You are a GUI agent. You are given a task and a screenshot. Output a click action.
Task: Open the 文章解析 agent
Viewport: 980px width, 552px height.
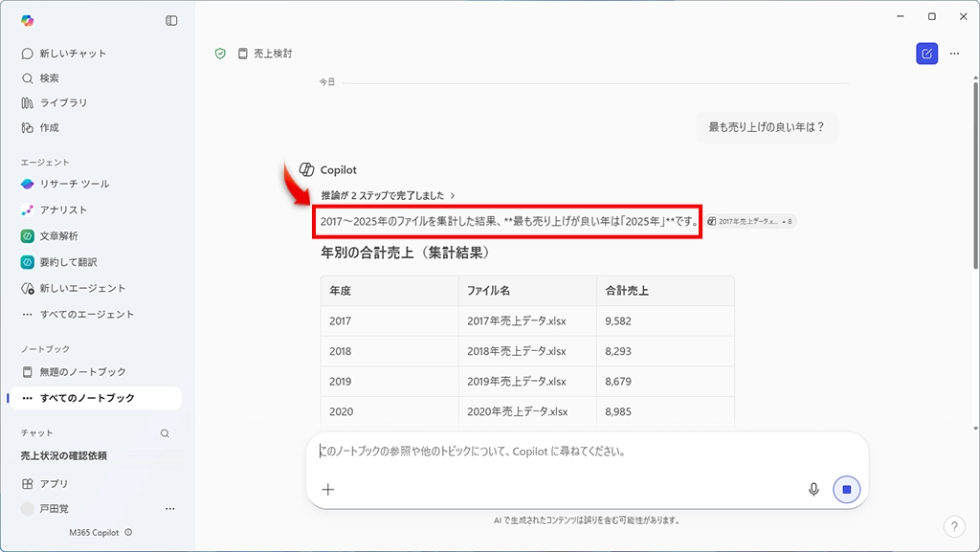tap(58, 235)
